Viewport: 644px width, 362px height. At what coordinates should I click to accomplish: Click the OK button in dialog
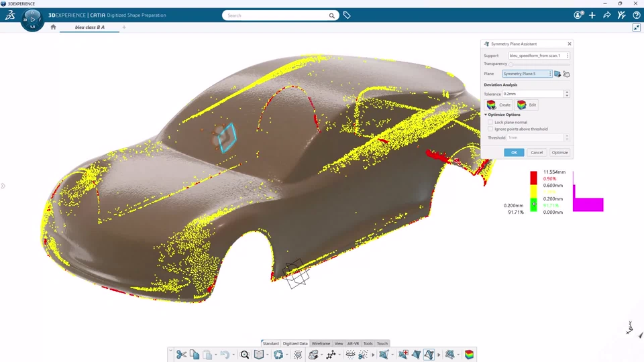pyautogui.click(x=514, y=152)
